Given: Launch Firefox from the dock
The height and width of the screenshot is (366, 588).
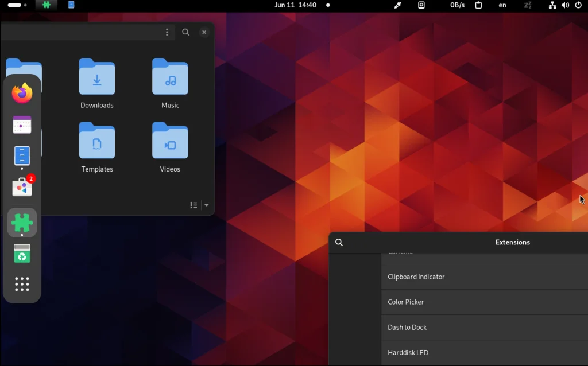Looking at the screenshot, I should [x=22, y=93].
